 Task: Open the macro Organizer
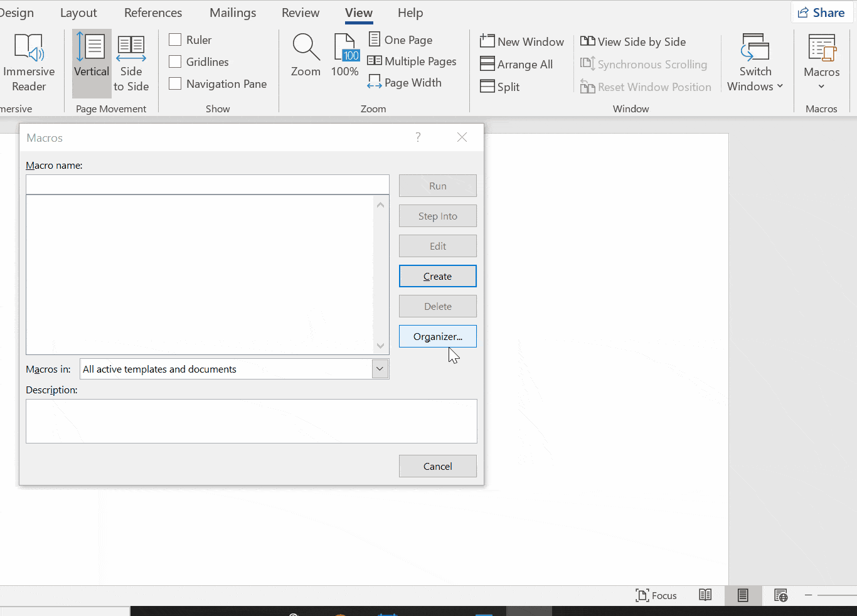point(437,336)
